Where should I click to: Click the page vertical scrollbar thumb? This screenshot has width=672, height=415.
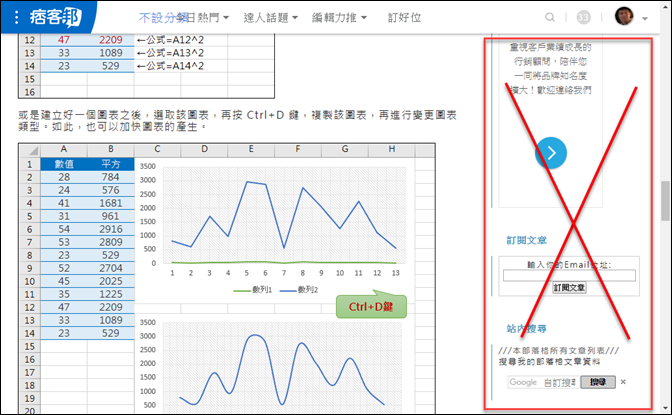point(665,201)
